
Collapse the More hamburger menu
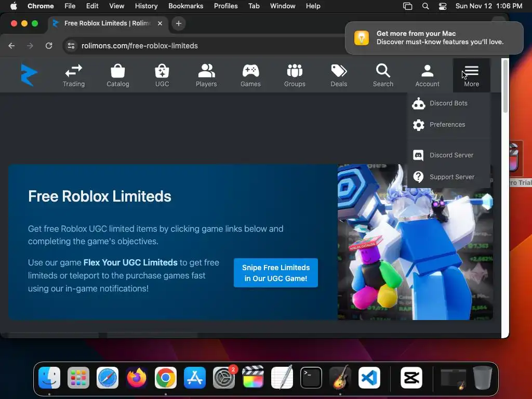coord(472,75)
